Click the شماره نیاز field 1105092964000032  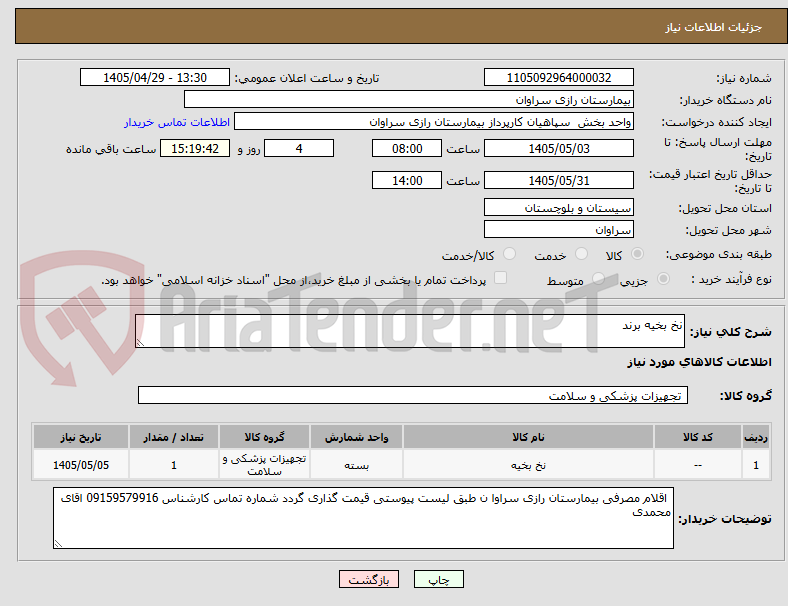558,77
